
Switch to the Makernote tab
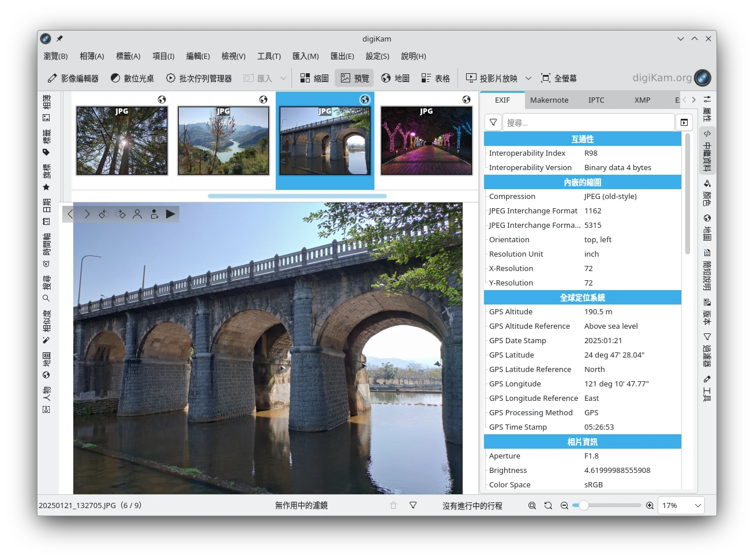tap(549, 100)
